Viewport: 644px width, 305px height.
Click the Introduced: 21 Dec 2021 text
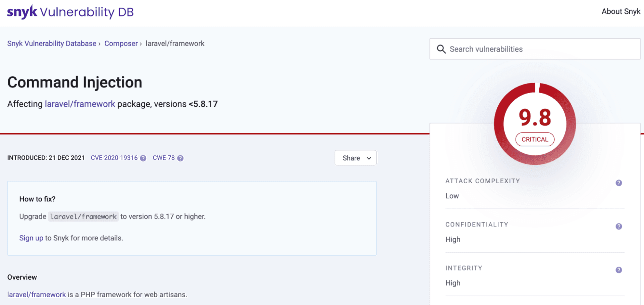pos(46,158)
